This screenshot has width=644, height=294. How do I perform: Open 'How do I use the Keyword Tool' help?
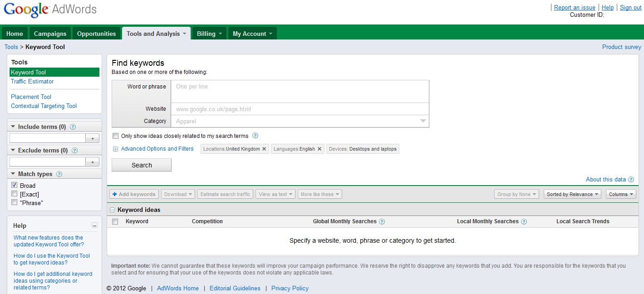coord(52,259)
